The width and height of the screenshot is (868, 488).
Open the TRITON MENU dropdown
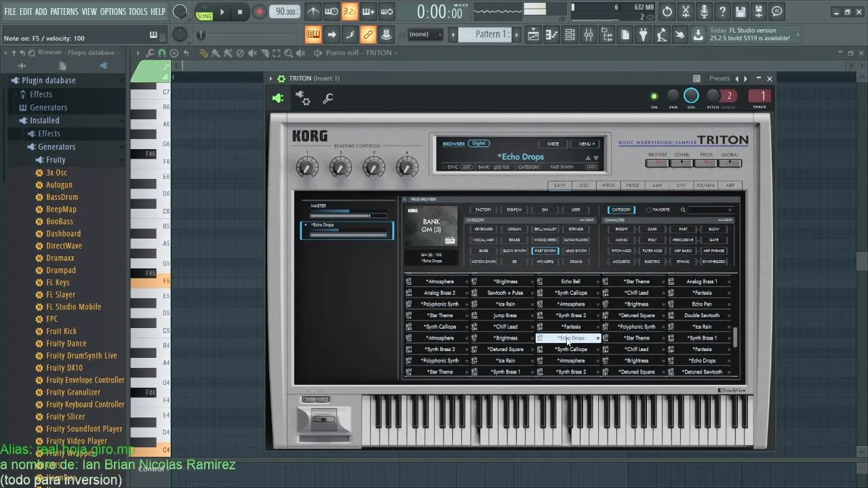(587, 144)
